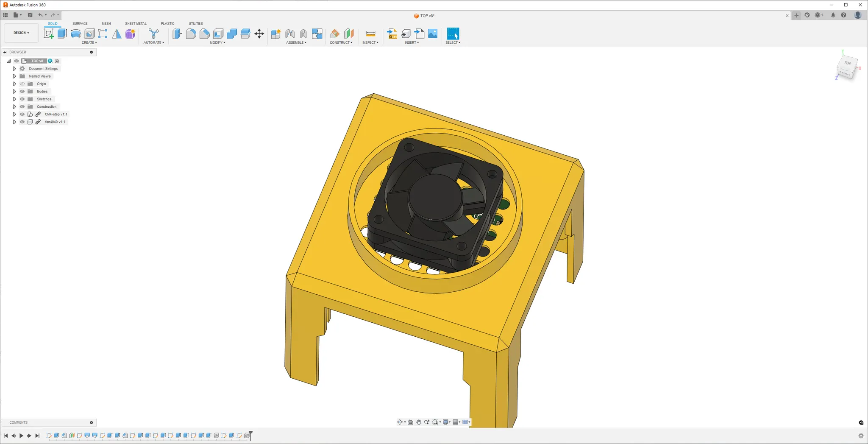Jump to the timeline beginning

click(6, 436)
